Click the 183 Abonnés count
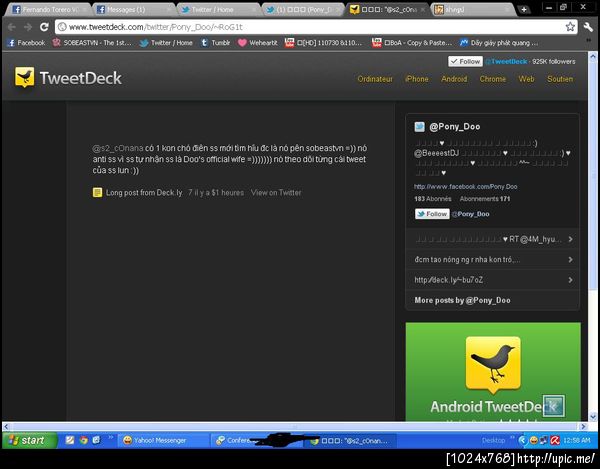The height and width of the screenshot is (469, 600). [433, 199]
